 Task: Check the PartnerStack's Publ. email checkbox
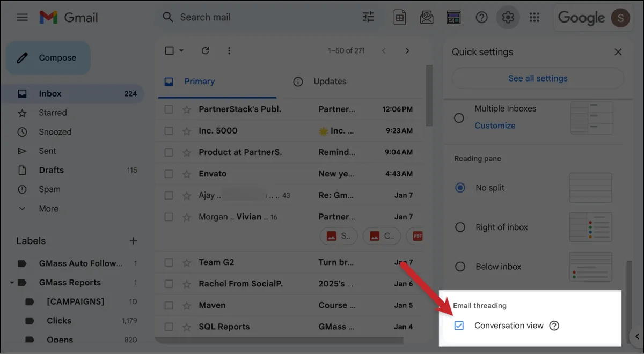(169, 109)
